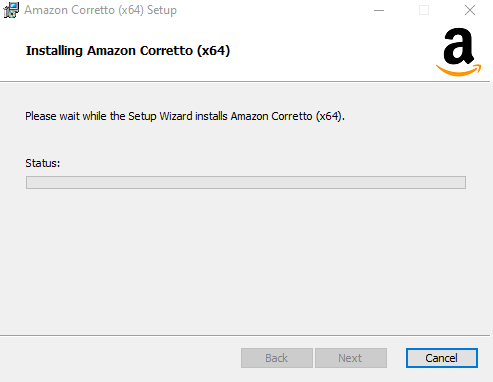Click the "Please wait while the Setup Wizard" message
Image resolution: width=493 pixels, height=382 pixels.
coord(185,116)
